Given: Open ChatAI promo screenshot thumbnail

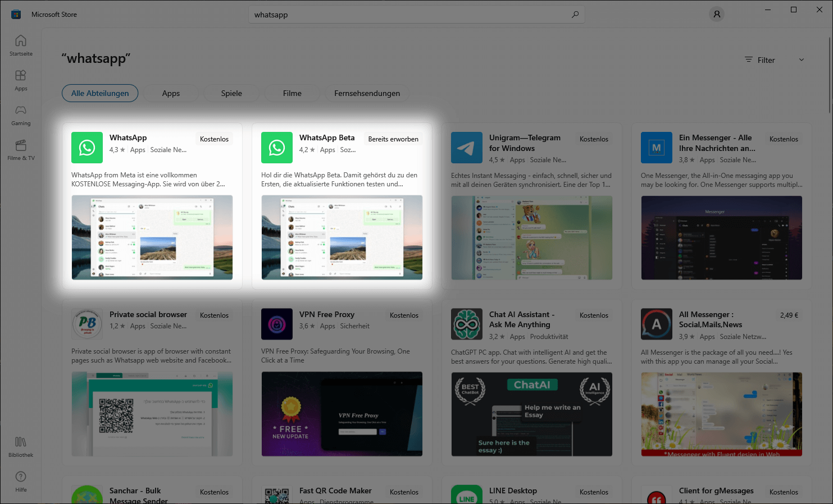Looking at the screenshot, I should [x=532, y=414].
